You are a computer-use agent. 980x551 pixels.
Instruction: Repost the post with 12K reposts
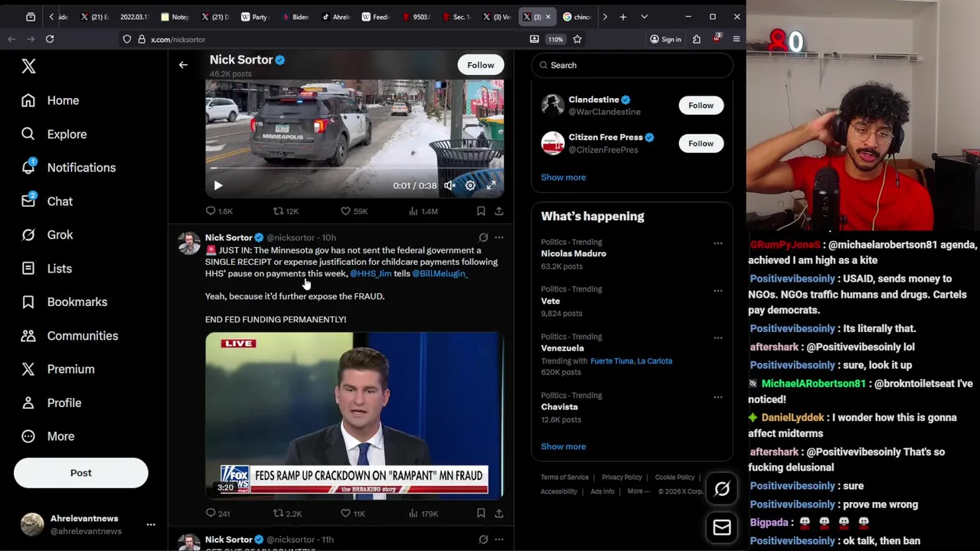[286, 211]
